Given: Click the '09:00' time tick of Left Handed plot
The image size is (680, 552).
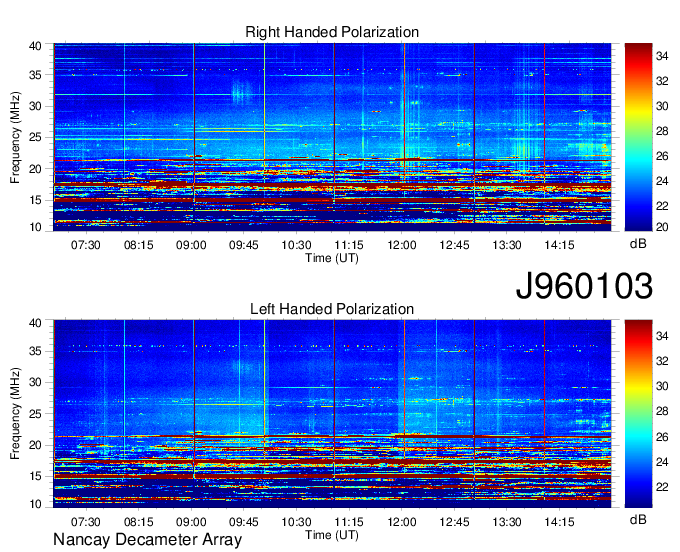Looking at the screenshot, I should pos(191,522).
